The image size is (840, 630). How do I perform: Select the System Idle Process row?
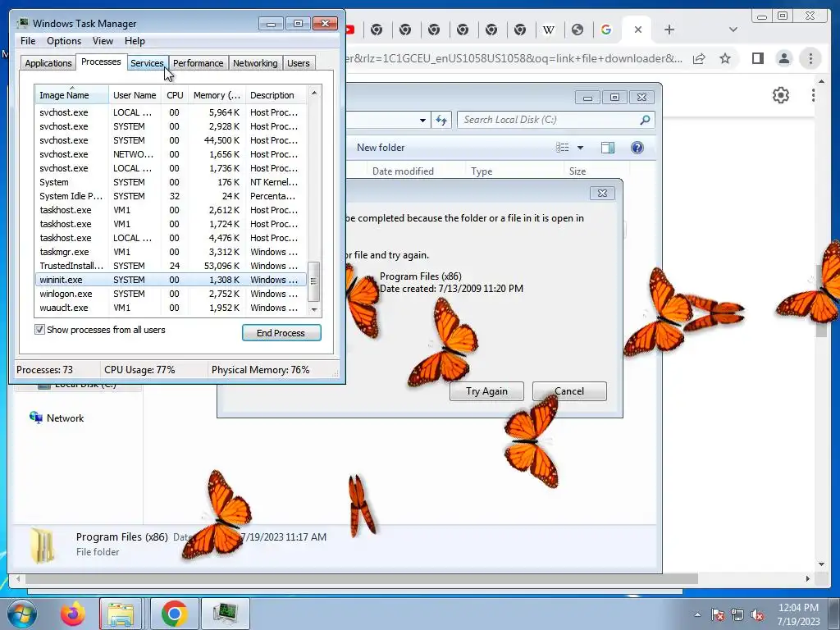(171, 196)
